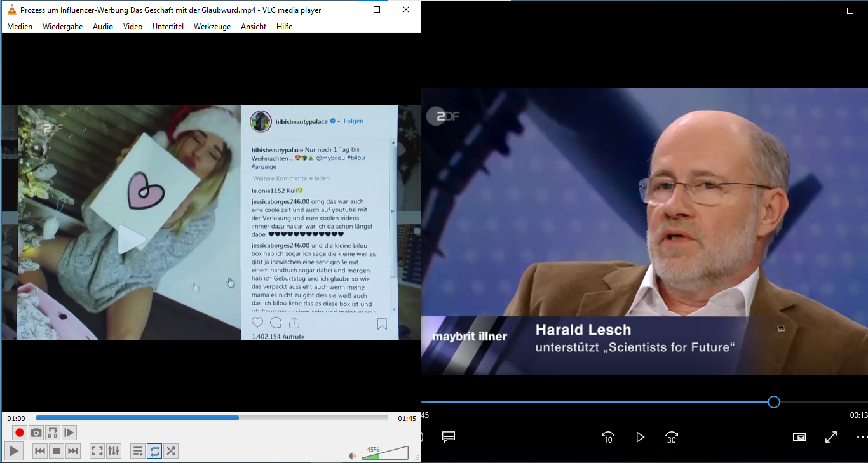Click the red record button in VLC
Viewport: 868px width, 463px height.
20,433
